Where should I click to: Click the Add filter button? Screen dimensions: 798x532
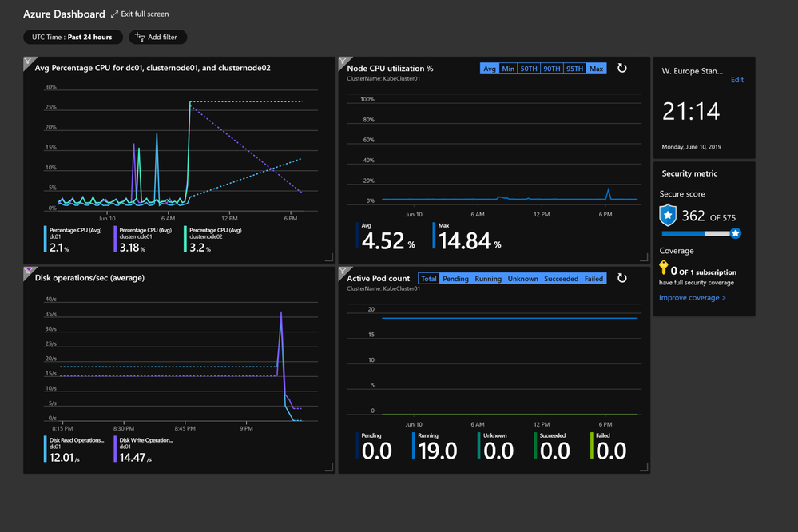pyautogui.click(x=158, y=38)
